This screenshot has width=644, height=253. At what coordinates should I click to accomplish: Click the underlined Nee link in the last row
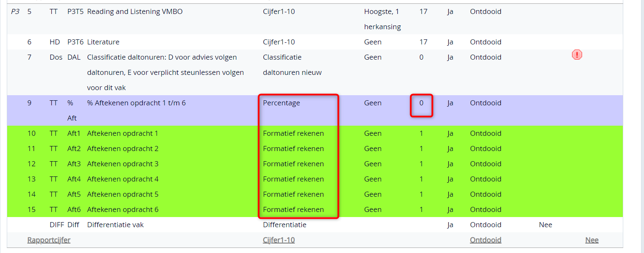pos(592,240)
